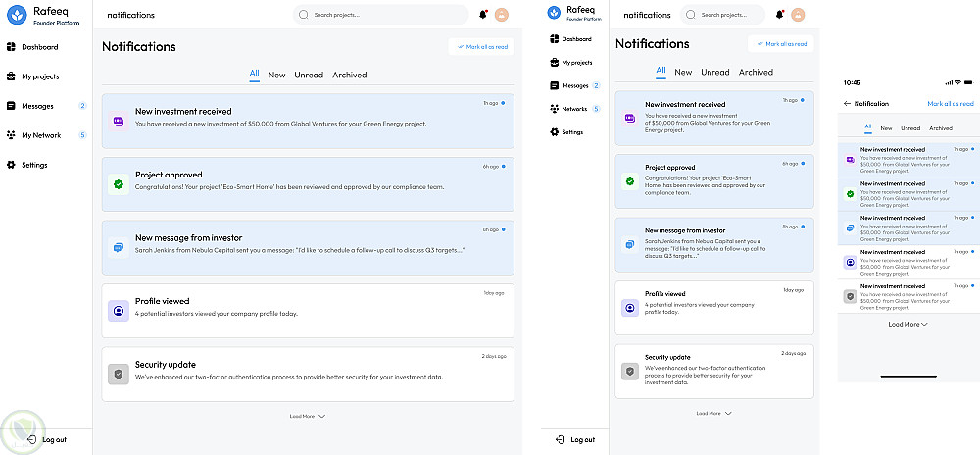Select the Unread tab in the wide desktop layout
980x455 pixels.
(309, 75)
